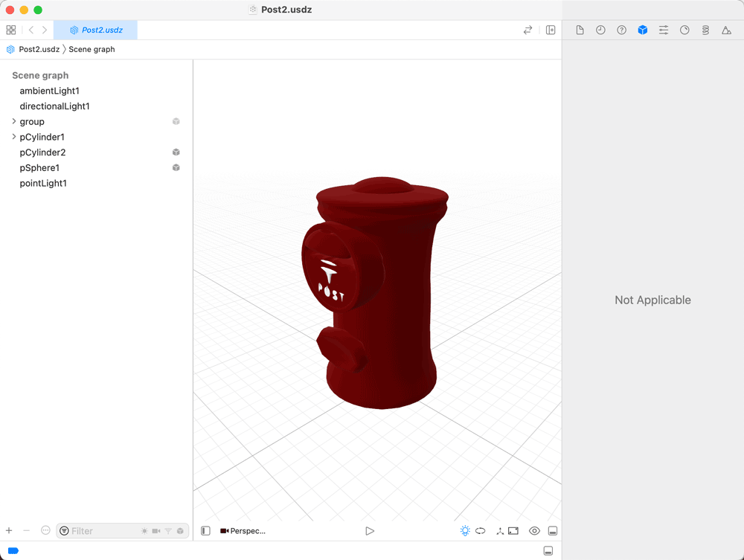
Task: Select pointLight1 in the scene graph
Action: pyautogui.click(x=43, y=183)
